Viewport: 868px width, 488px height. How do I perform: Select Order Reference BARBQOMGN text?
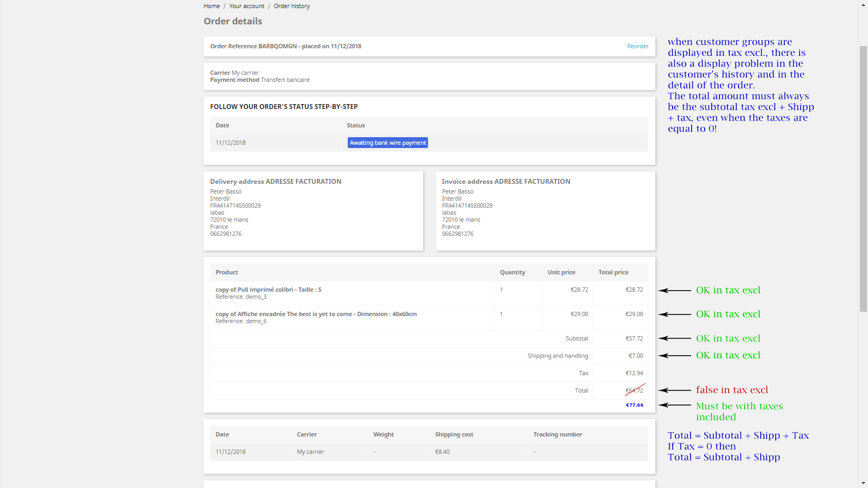point(253,46)
